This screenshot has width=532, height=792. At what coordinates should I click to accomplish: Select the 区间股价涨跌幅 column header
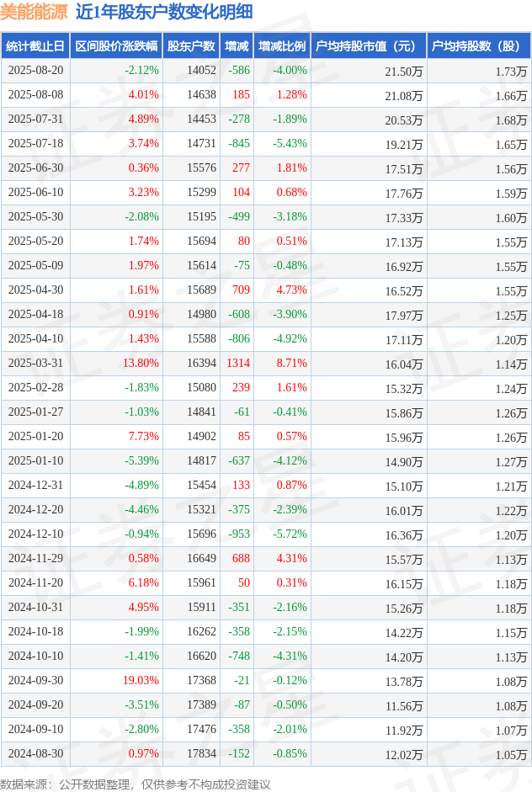pos(115,46)
